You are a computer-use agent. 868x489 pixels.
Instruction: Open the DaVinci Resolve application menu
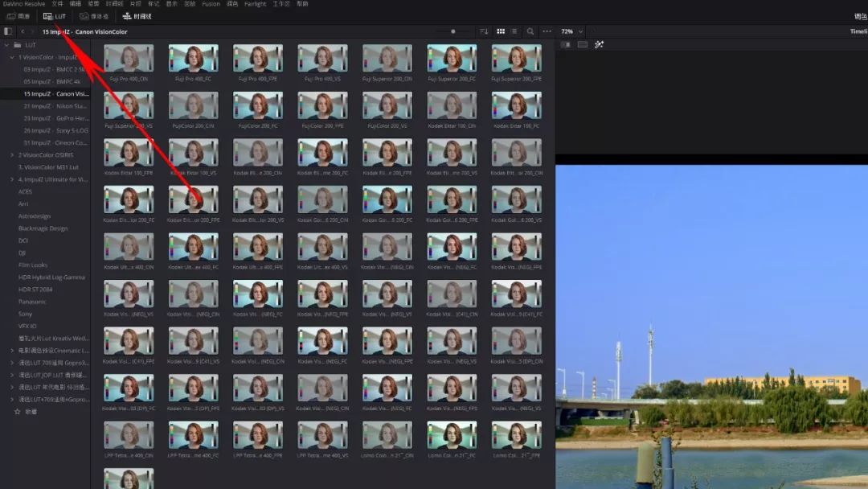pos(24,4)
